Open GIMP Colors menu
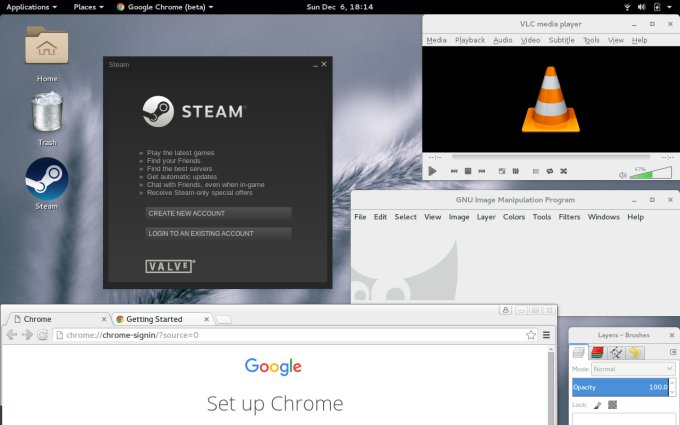680x425 pixels. [x=514, y=217]
